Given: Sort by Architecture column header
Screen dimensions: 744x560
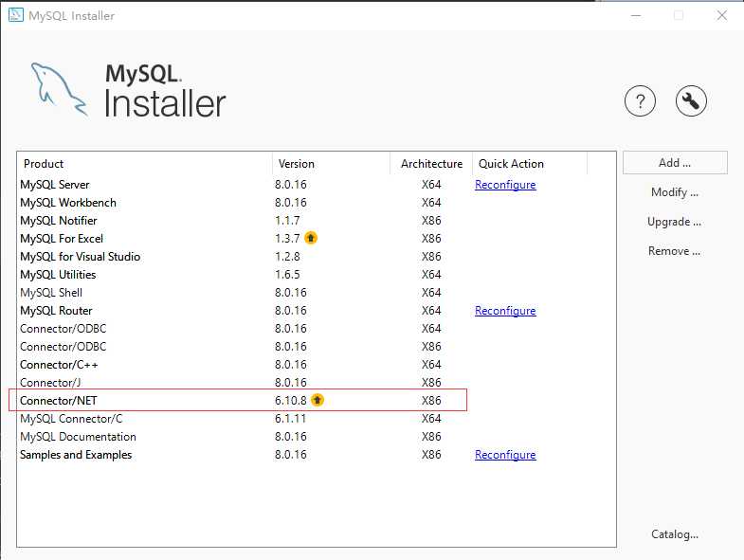Looking at the screenshot, I should (x=431, y=163).
